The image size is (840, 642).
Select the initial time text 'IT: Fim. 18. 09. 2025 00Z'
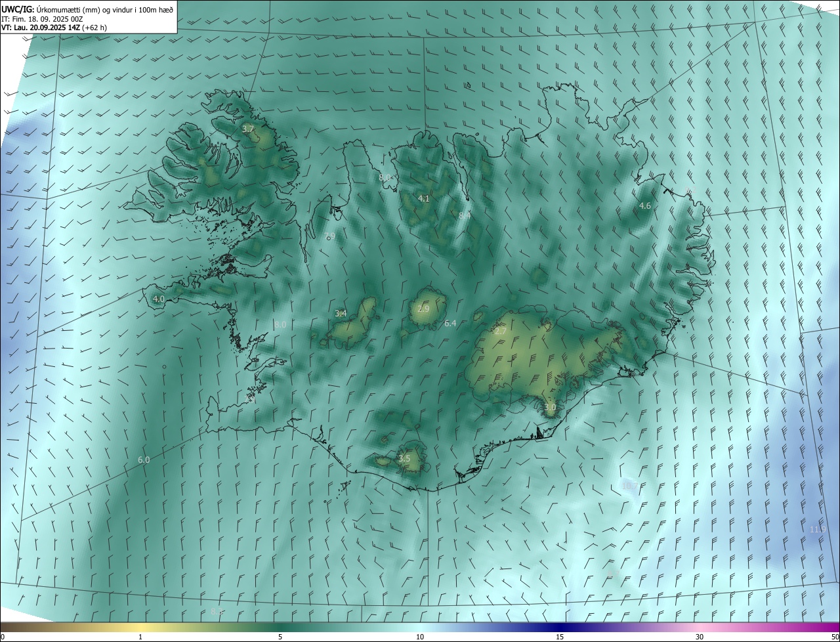(x=42, y=18)
